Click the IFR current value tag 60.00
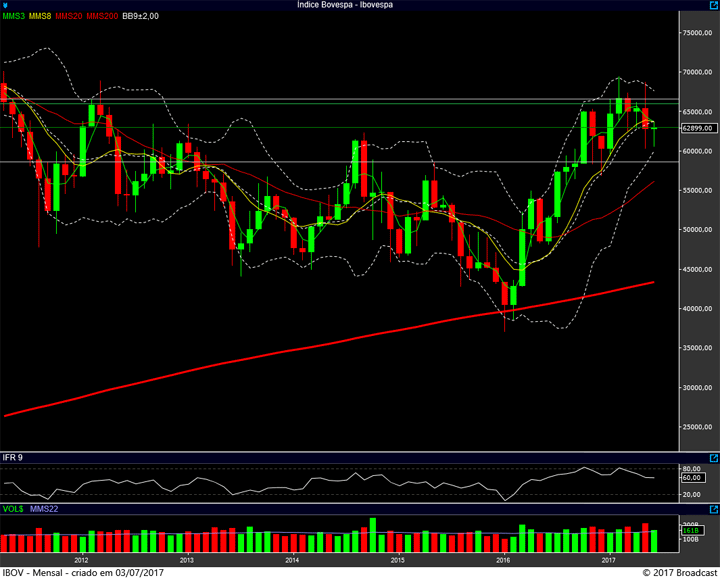Image resolution: width=720 pixels, height=578 pixels. (x=691, y=477)
